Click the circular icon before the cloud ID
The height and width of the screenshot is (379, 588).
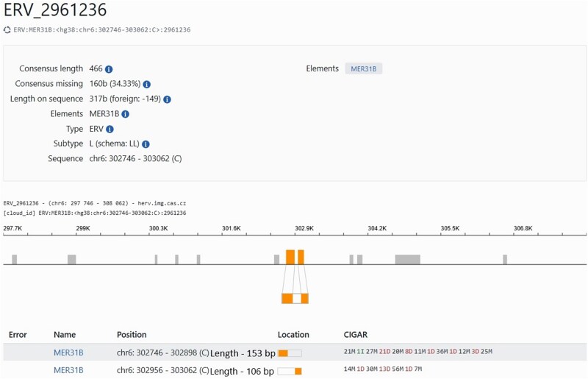pyautogui.click(x=7, y=29)
